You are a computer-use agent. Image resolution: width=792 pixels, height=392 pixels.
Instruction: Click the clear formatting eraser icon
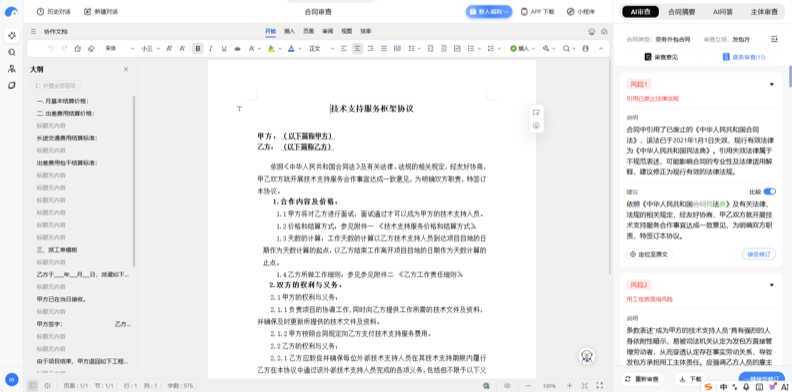pyautogui.click(x=91, y=48)
